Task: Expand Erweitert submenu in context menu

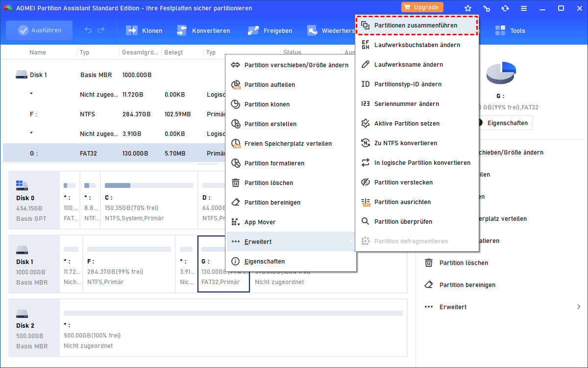Action: [x=291, y=241]
